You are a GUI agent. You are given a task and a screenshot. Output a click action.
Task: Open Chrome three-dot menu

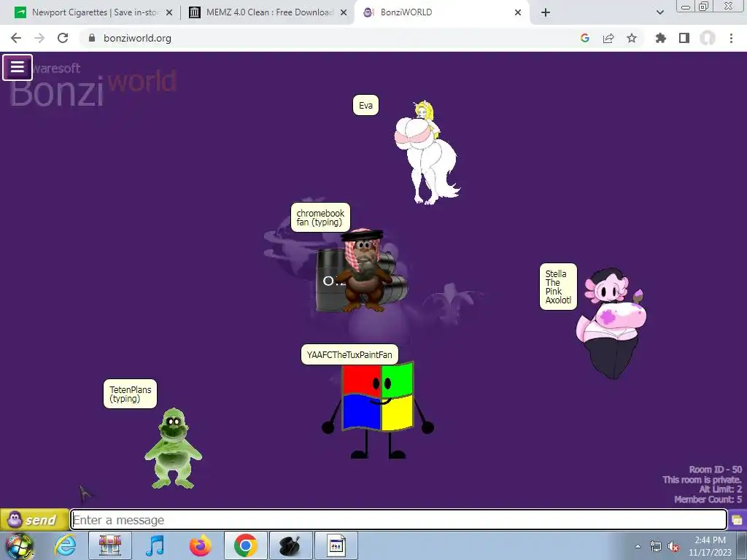(731, 38)
